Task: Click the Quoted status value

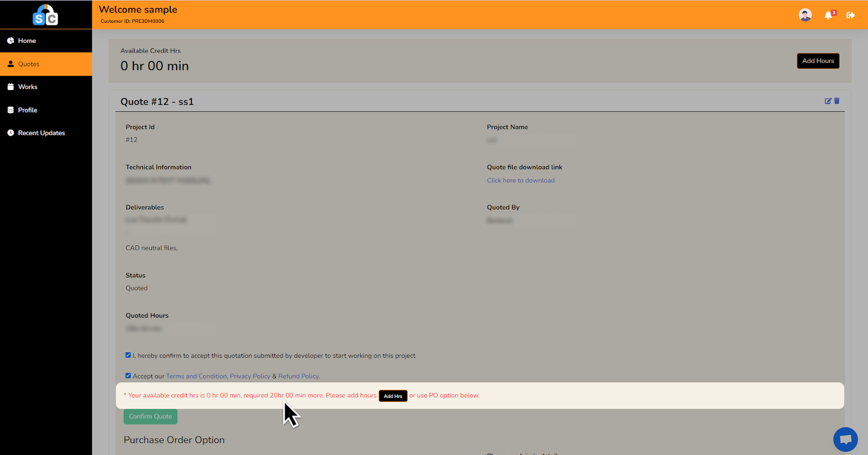Action: click(x=137, y=288)
